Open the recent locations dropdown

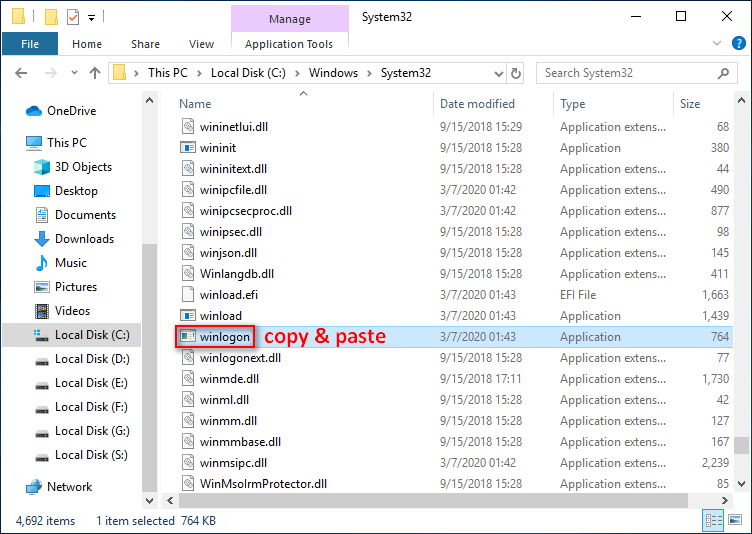(74, 73)
